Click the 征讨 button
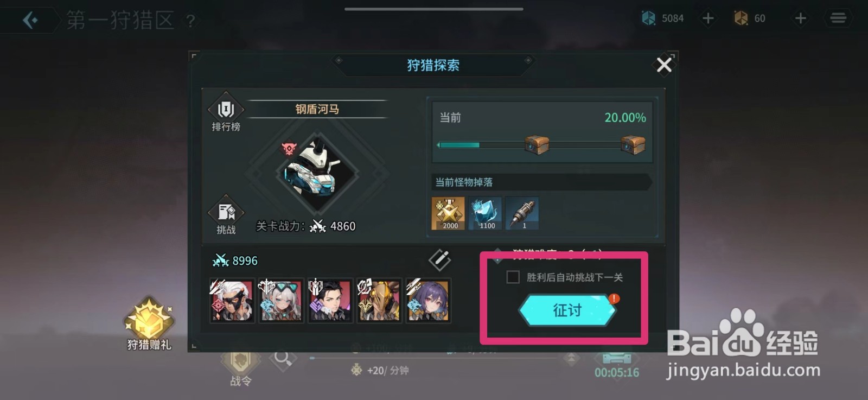Screen dimensions: 868x400 567,310
